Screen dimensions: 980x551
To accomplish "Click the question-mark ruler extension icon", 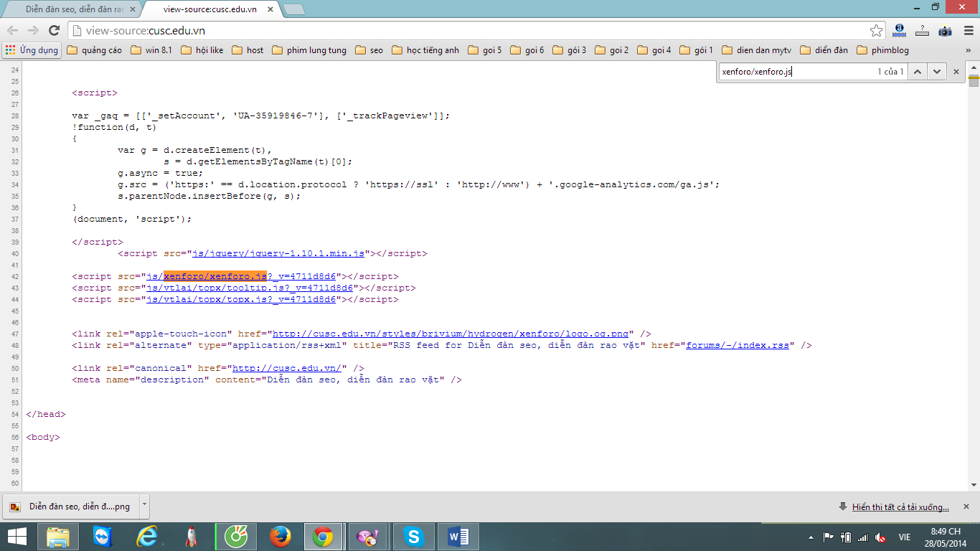I will click(923, 30).
